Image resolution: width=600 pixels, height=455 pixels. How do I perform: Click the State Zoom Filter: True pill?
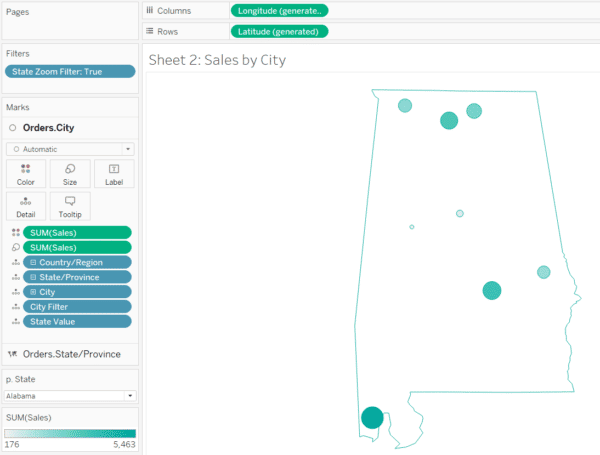(70, 71)
